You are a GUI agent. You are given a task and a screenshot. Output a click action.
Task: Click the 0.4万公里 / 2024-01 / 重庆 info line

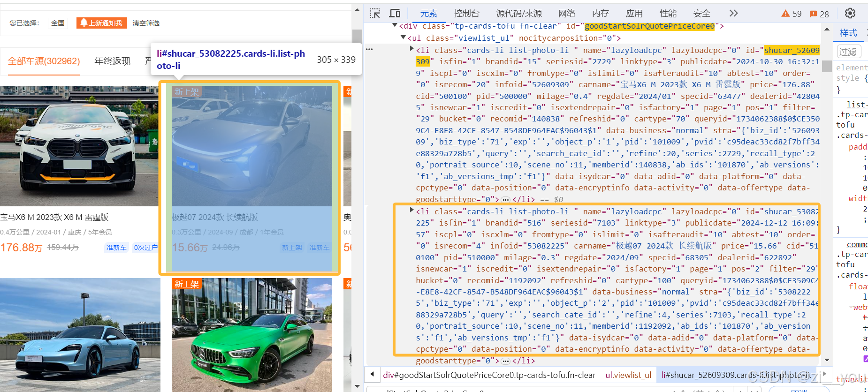click(56, 232)
